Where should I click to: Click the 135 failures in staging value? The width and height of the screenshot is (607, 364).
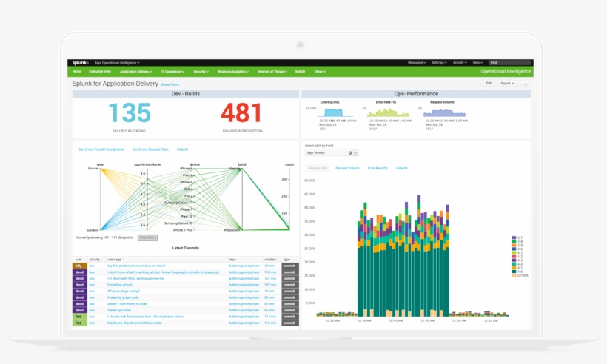[x=130, y=113]
